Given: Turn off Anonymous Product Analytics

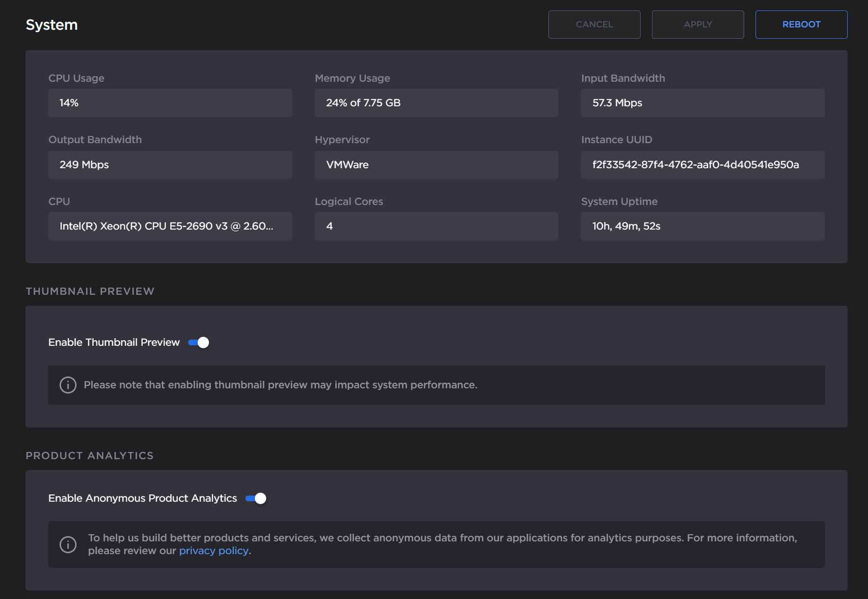Looking at the screenshot, I should [x=255, y=498].
